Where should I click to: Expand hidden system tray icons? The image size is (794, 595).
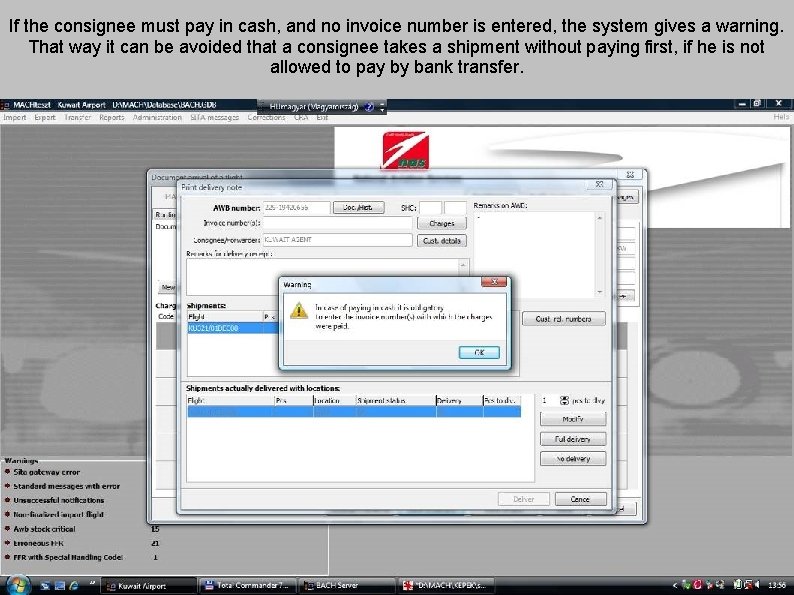[674, 585]
